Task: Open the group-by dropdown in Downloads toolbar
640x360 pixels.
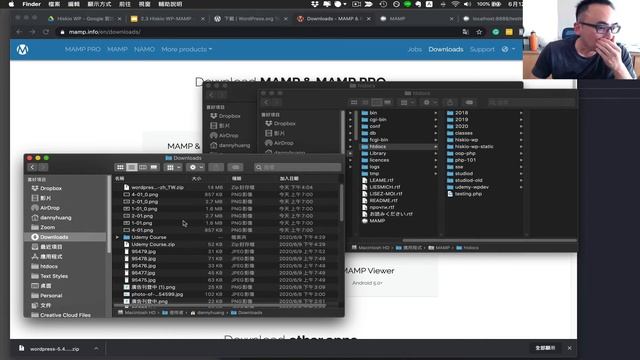Action: [173, 167]
